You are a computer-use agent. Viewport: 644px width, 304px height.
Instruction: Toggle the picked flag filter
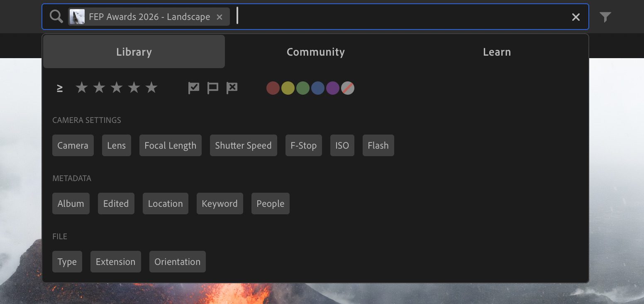[194, 88]
